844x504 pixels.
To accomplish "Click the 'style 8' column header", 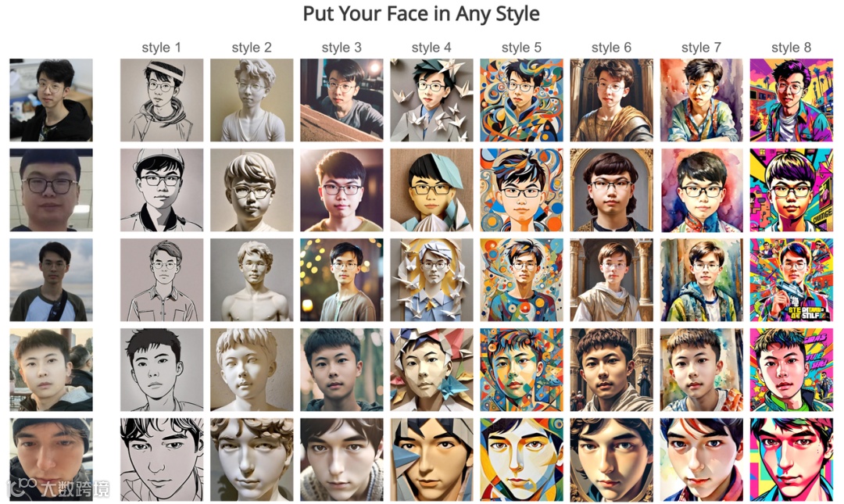I will [x=791, y=48].
